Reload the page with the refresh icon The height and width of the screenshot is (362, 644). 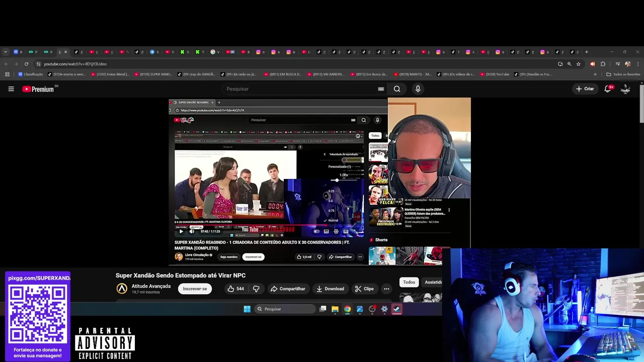click(26, 64)
